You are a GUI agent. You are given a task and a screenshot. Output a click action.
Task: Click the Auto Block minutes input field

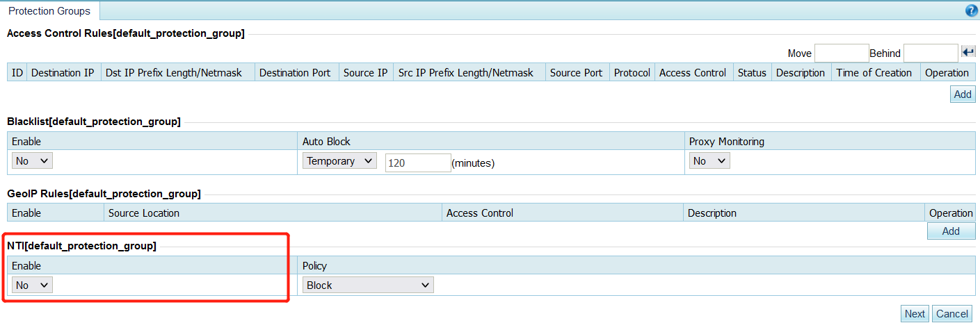pyautogui.click(x=417, y=163)
